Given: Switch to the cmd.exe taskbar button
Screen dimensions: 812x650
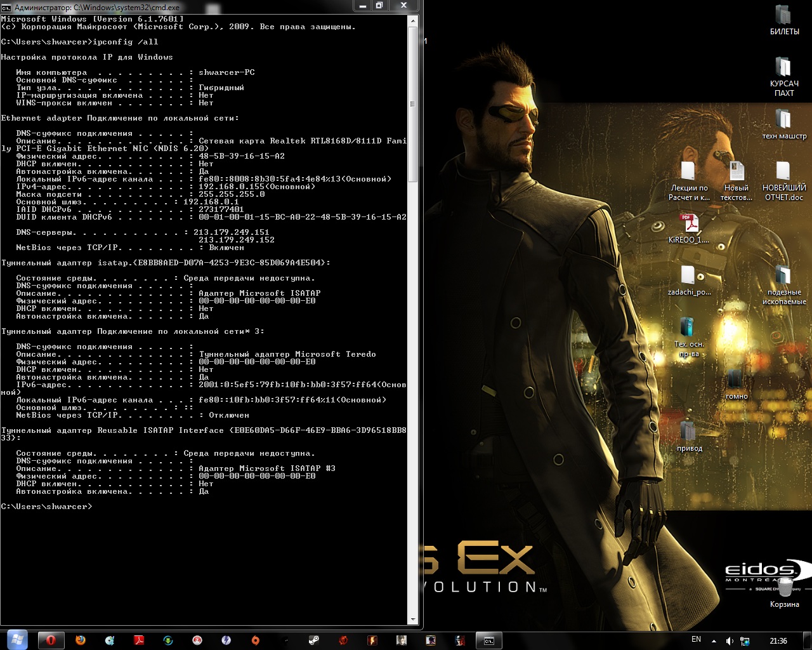Looking at the screenshot, I should [489, 640].
